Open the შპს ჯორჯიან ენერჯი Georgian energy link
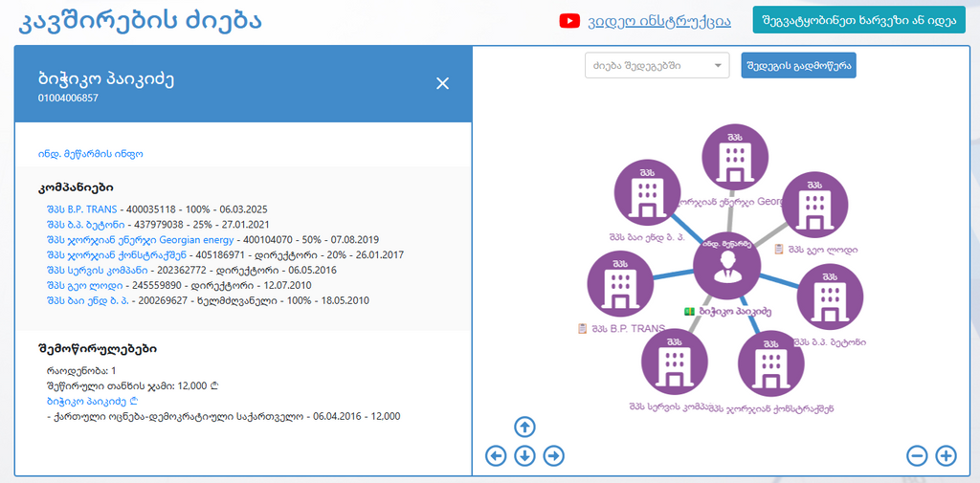 pyautogui.click(x=140, y=239)
